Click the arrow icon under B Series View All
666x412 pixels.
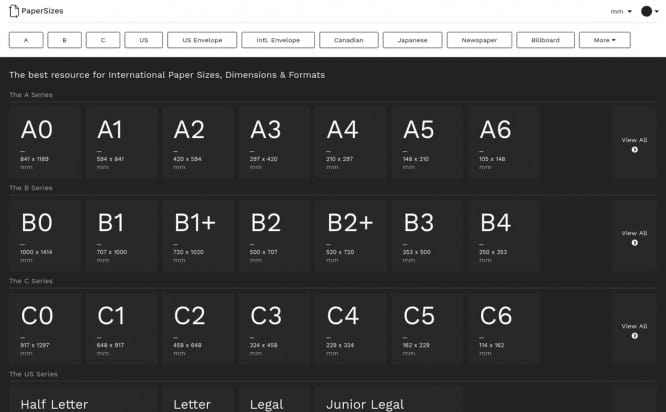[x=635, y=243]
